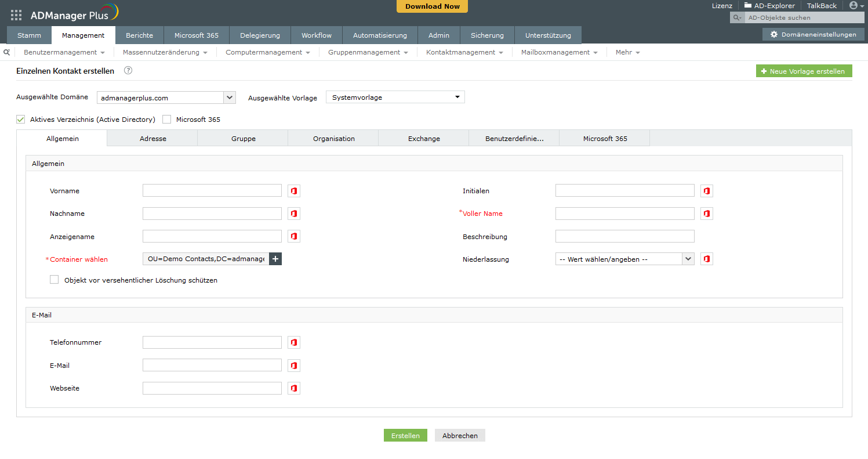Click the Office 365 icon beside Voller Name
Screen dimensions: 868x459
click(707, 214)
